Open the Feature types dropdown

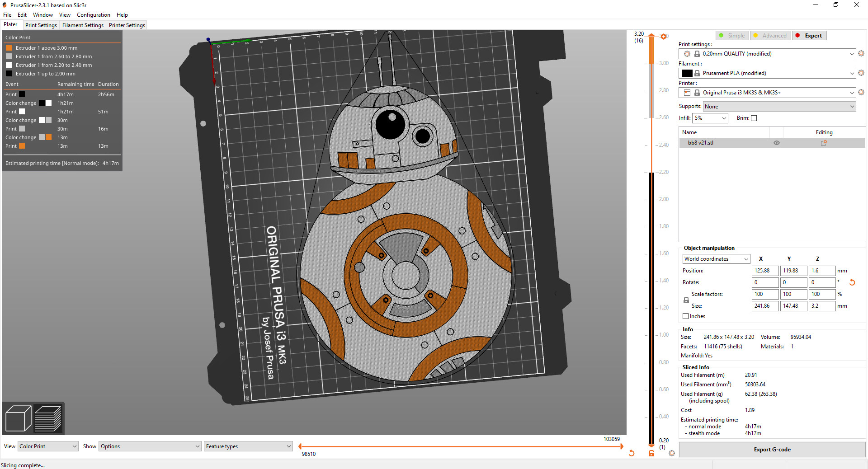248,446
